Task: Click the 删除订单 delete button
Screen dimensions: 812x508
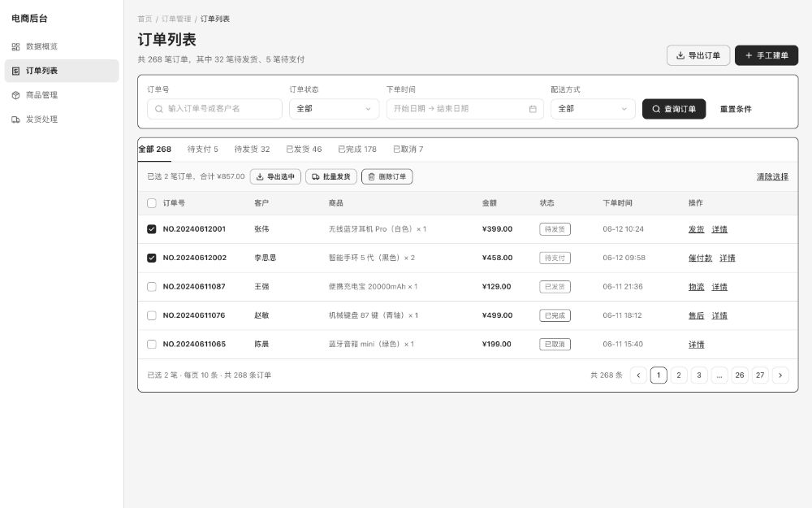Action: coord(387,176)
